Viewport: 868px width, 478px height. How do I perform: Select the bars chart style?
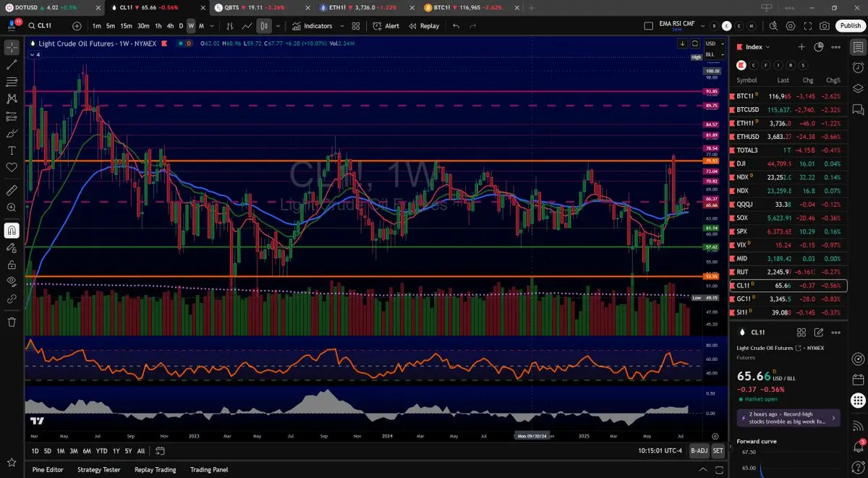tap(230, 25)
